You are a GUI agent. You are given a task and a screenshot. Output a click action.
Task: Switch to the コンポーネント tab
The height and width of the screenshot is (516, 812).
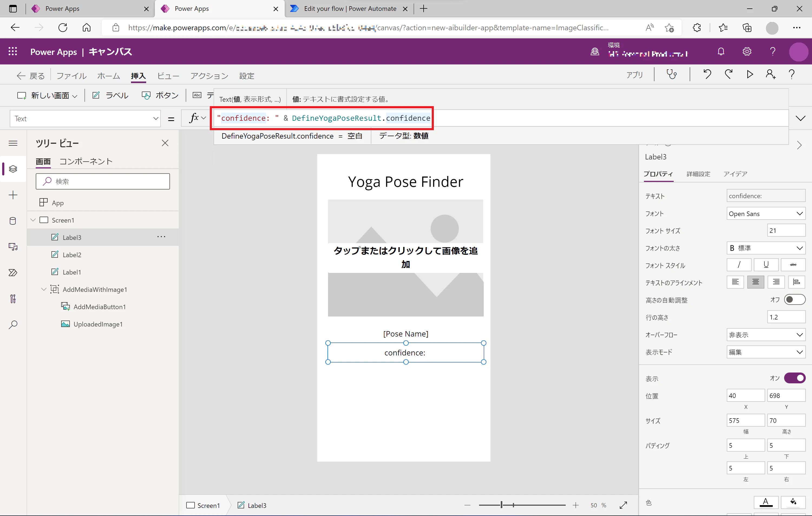86,162
